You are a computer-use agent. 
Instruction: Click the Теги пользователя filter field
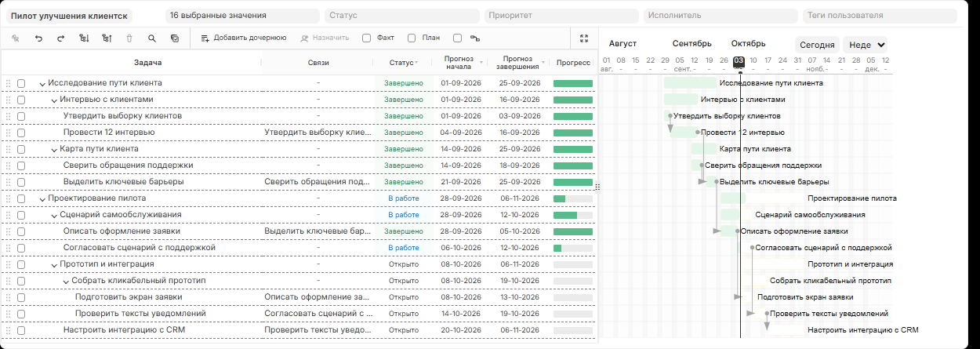coord(880,15)
